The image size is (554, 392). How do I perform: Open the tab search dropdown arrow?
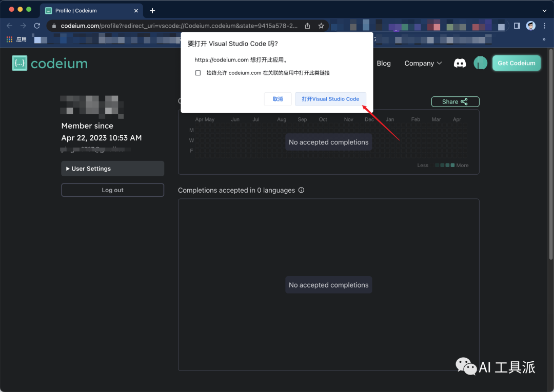point(544,11)
